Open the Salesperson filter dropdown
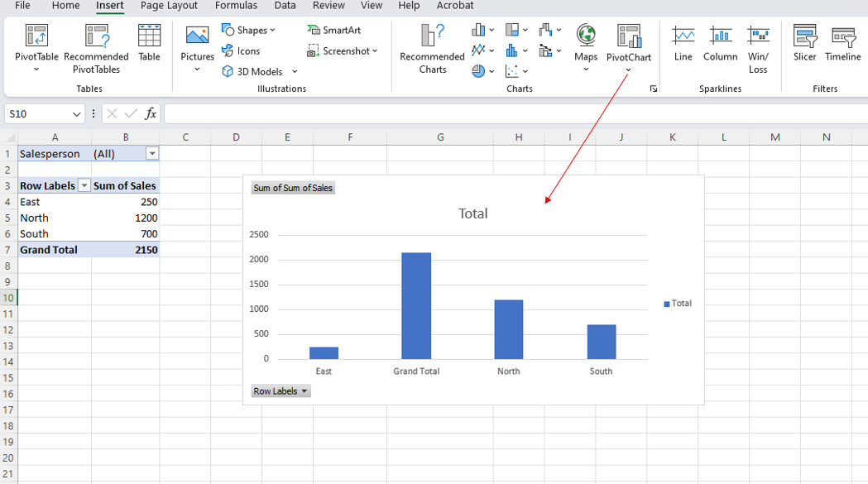This screenshot has width=868, height=484. click(x=151, y=153)
